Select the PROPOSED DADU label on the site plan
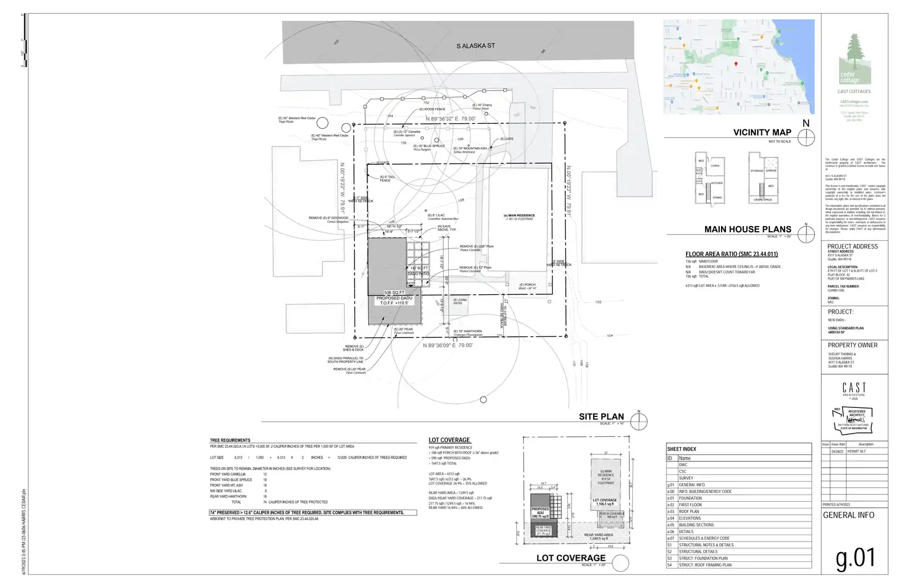The height and width of the screenshot is (588, 909). click(x=394, y=298)
